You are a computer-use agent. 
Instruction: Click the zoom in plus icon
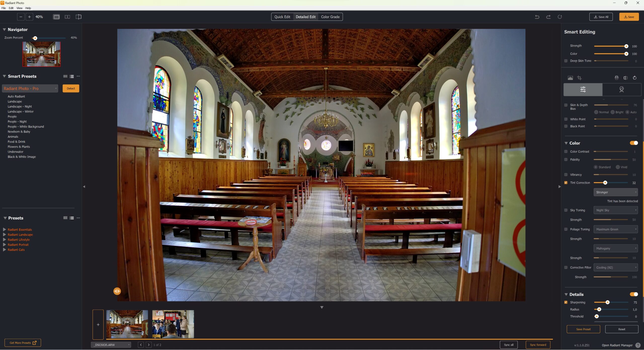click(29, 17)
